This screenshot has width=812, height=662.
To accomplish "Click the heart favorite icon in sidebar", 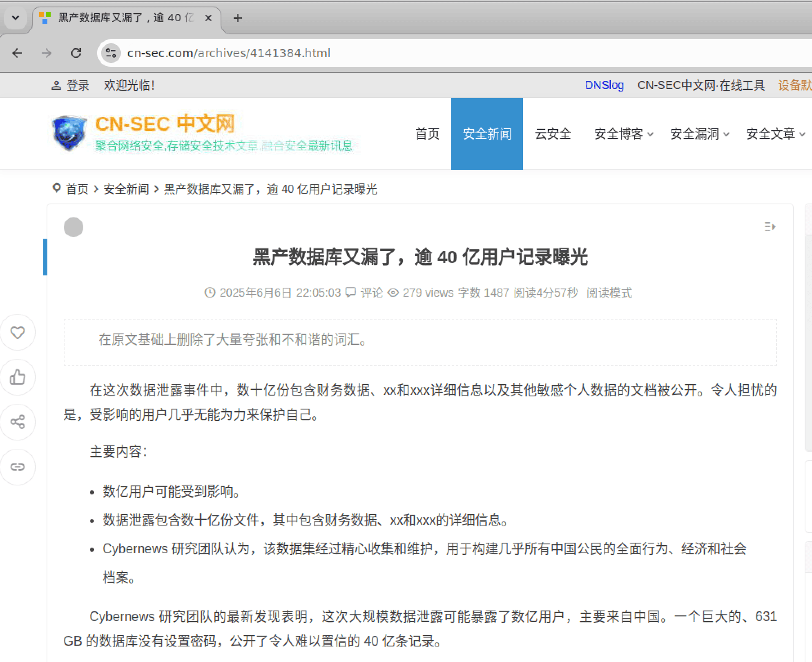I will (x=18, y=332).
